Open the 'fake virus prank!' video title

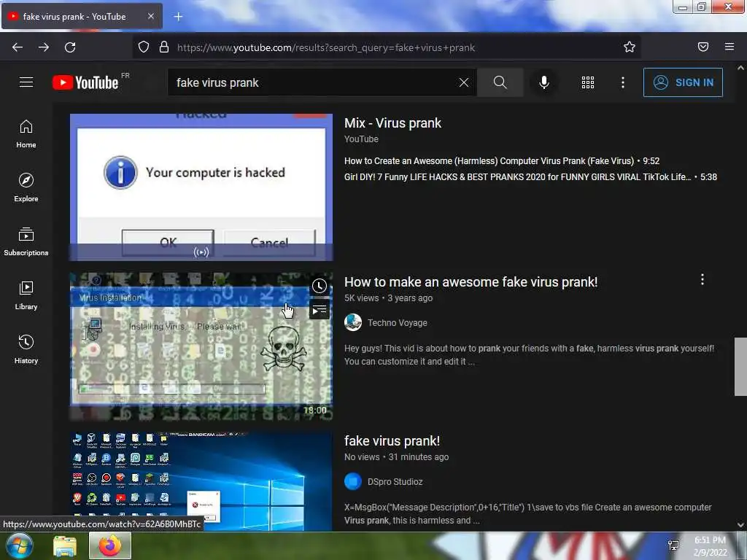pos(392,441)
